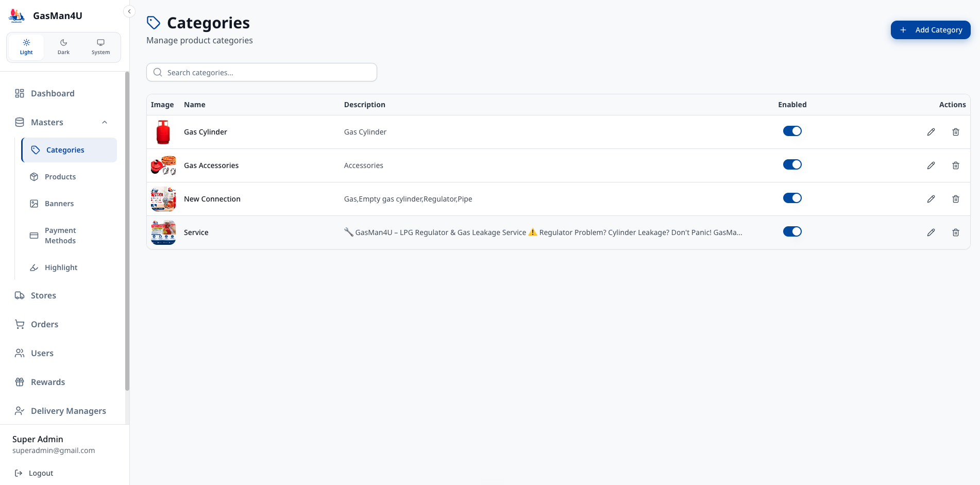The width and height of the screenshot is (980, 485).
Task: Click the sidebar vertical scrollbar
Action: coord(127,231)
